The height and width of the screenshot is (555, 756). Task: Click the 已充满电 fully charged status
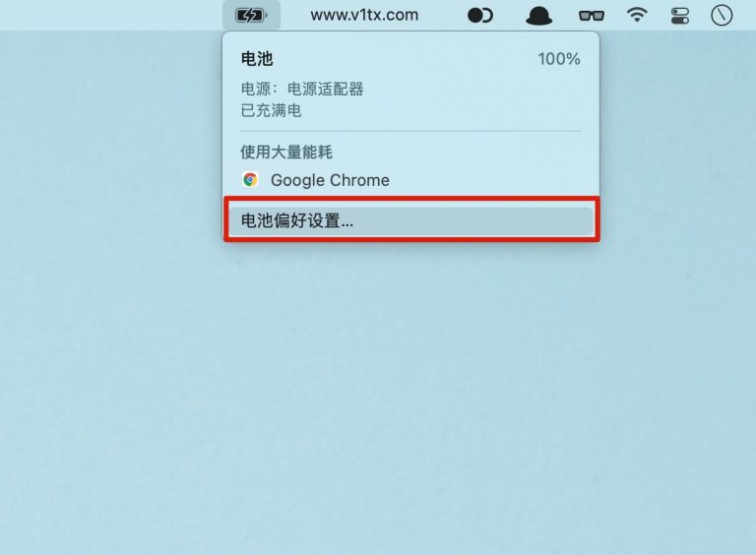click(271, 110)
